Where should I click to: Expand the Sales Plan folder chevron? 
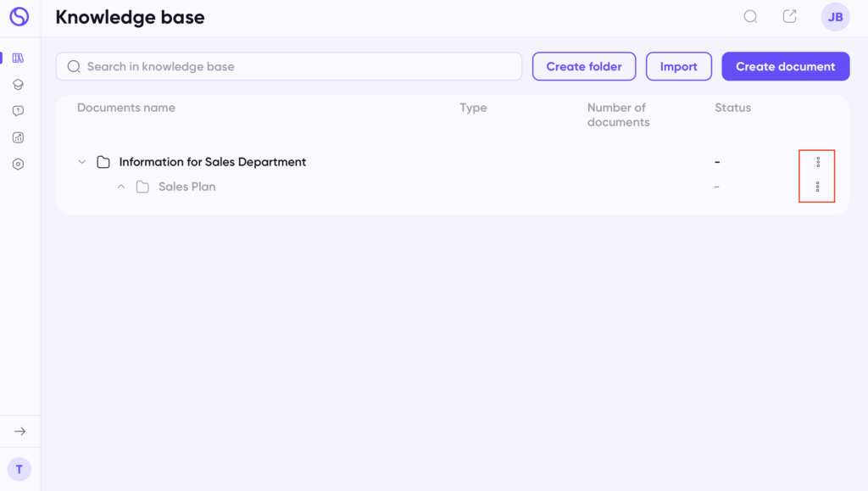point(121,187)
